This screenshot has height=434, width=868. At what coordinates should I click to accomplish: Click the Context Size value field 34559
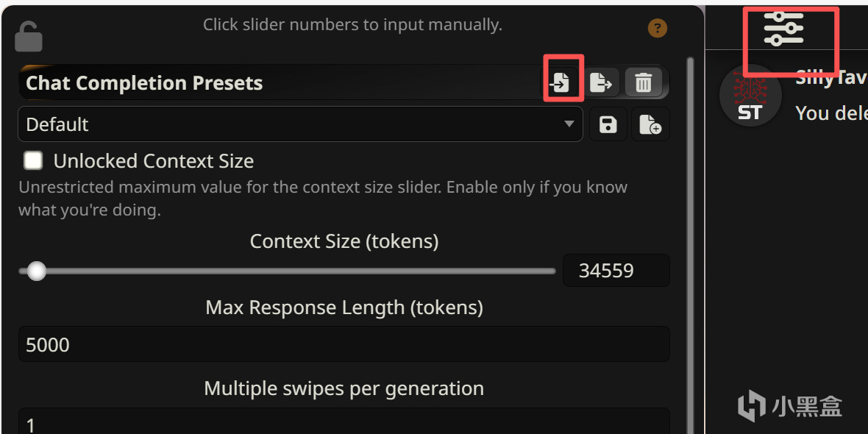[x=616, y=271]
